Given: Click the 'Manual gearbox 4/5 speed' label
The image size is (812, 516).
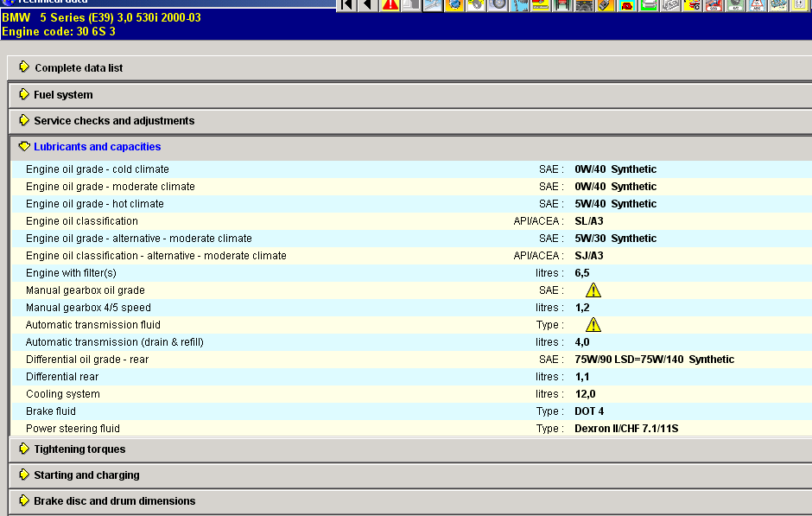Looking at the screenshot, I should (x=89, y=308).
